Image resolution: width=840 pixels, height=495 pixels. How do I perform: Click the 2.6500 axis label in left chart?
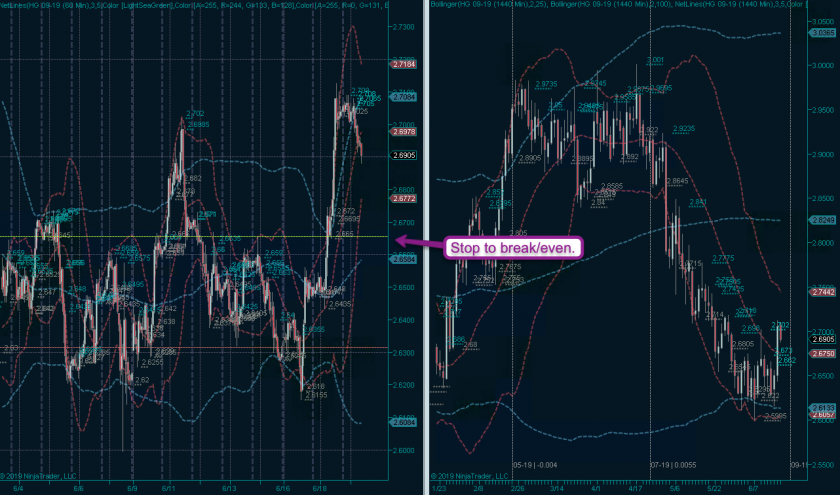[404, 288]
